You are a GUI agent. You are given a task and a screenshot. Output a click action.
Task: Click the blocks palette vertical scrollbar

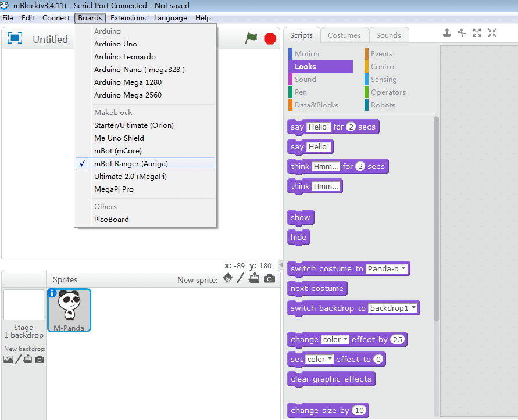436,218
